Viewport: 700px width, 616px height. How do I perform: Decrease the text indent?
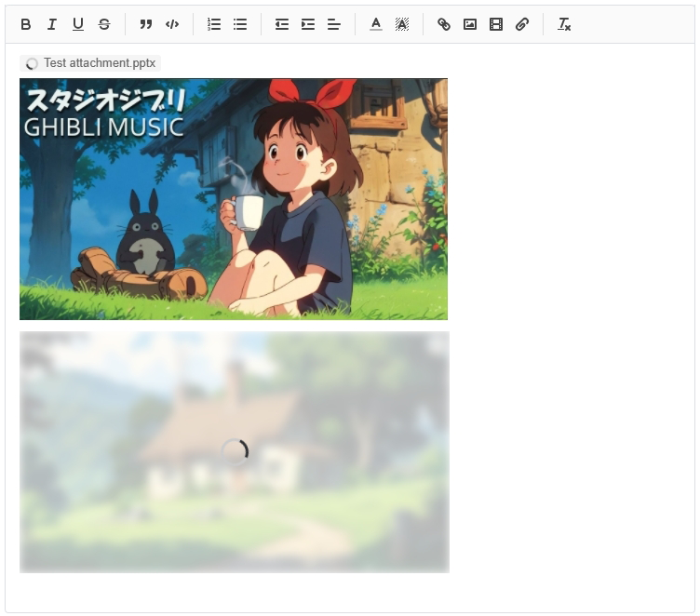coord(282,24)
